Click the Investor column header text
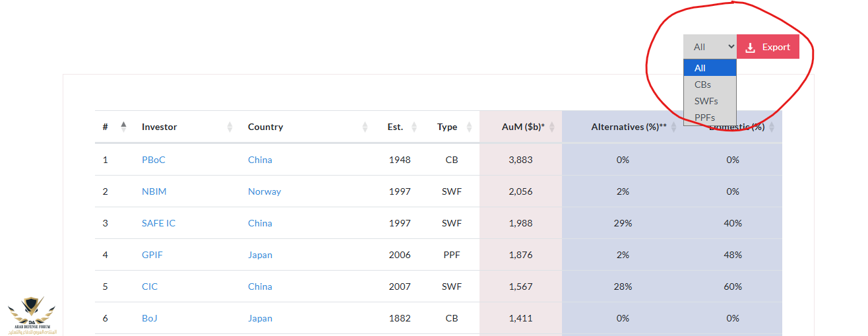The image size is (868, 336). tap(160, 127)
